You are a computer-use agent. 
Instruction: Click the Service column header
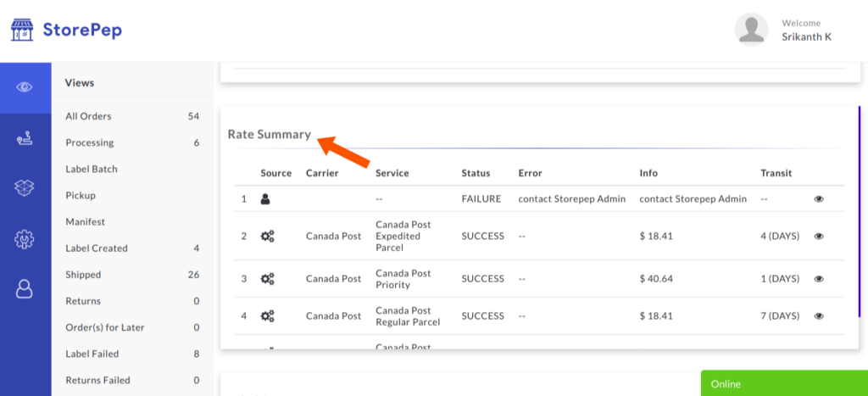[x=392, y=173]
